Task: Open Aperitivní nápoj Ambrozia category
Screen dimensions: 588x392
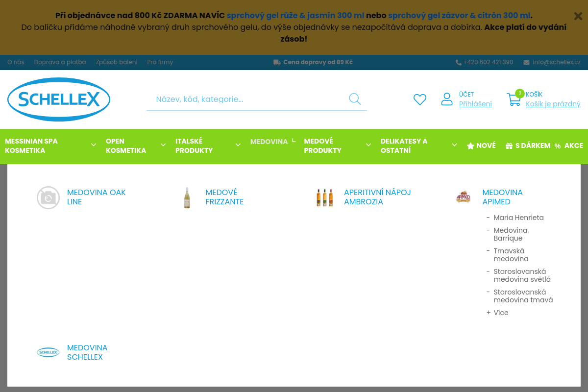Action: [x=377, y=197]
